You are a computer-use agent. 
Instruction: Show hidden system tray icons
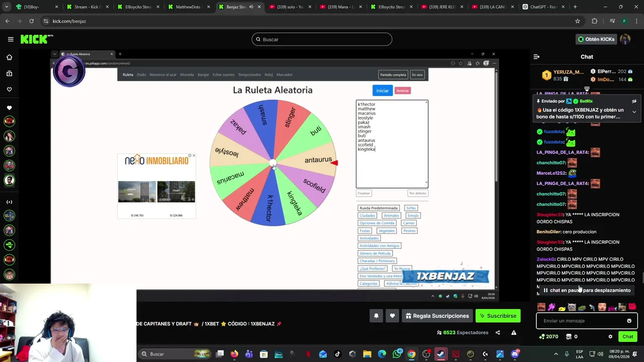[556, 354]
